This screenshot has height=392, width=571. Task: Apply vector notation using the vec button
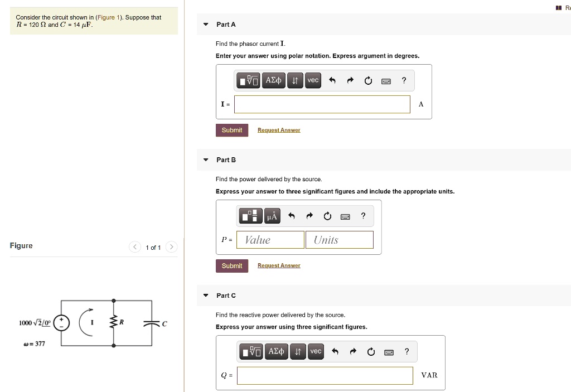(313, 80)
